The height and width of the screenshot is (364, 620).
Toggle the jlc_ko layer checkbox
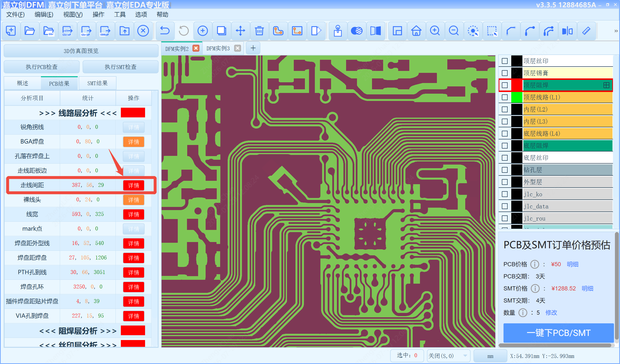[505, 194]
